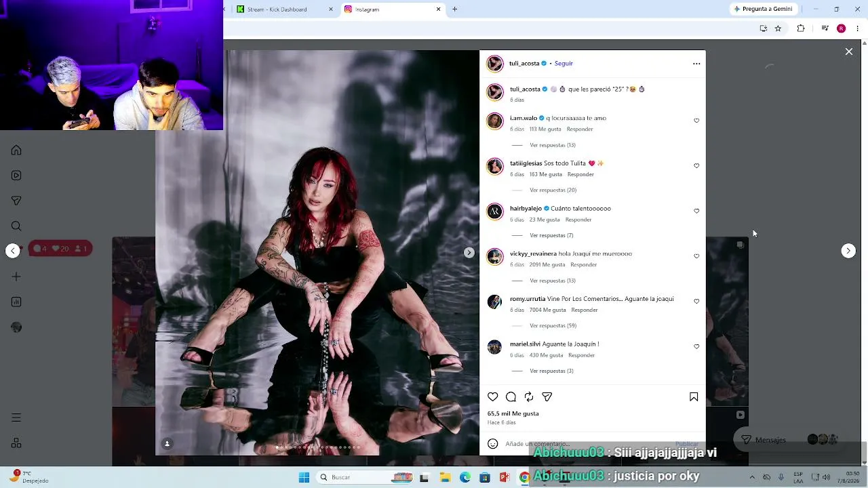Like the comment by mariel.silvi

coord(696,346)
